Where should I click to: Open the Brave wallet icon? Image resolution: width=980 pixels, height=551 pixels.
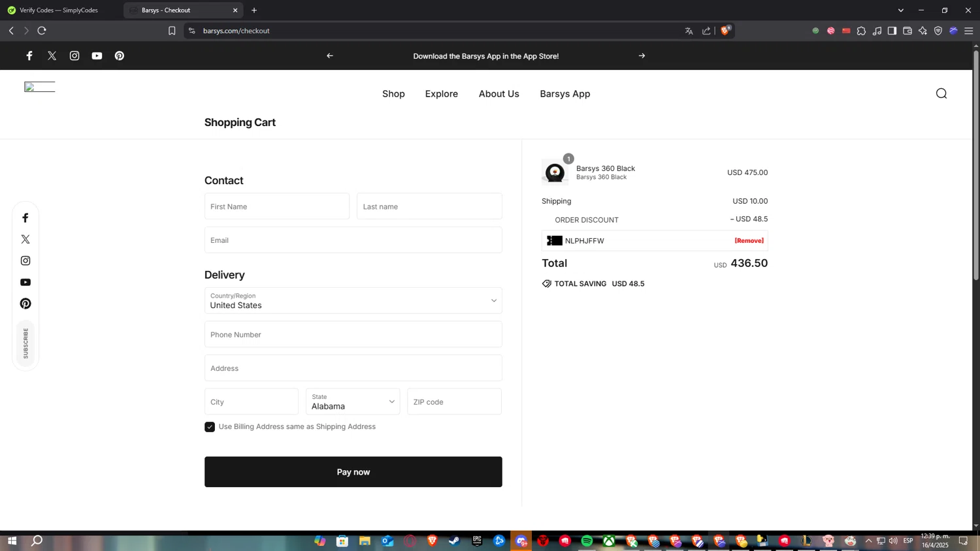tap(907, 31)
